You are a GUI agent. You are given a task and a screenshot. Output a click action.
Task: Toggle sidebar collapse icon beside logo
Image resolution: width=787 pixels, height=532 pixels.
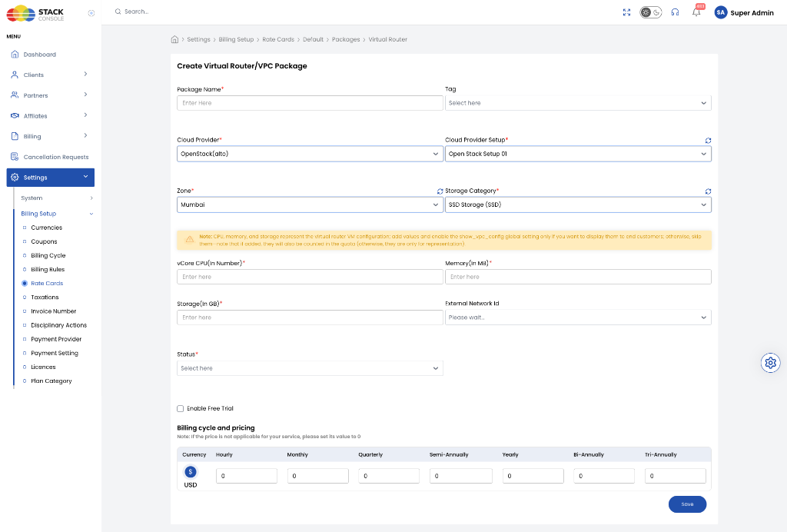(x=91, y=13)
